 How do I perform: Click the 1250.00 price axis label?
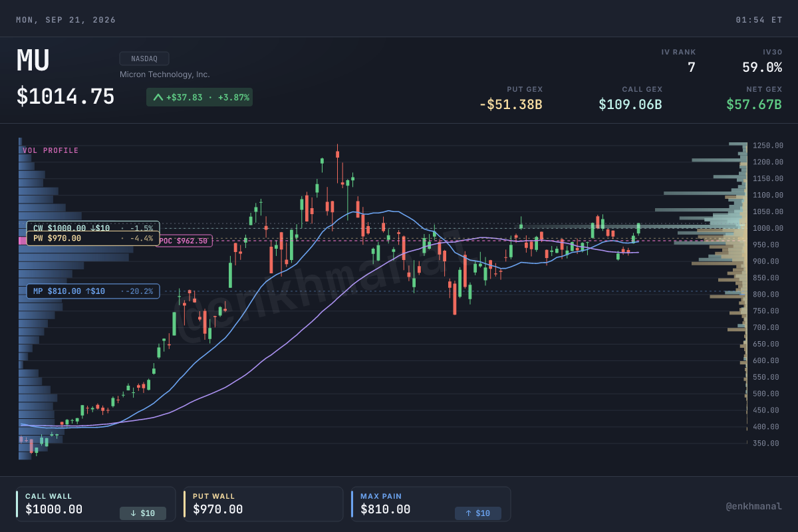pos(768,146)
